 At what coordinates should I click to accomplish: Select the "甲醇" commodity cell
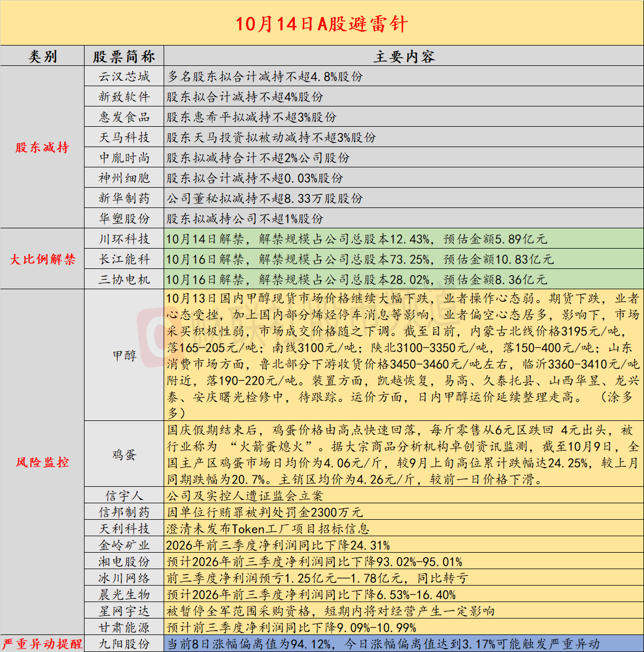point(124,356)
